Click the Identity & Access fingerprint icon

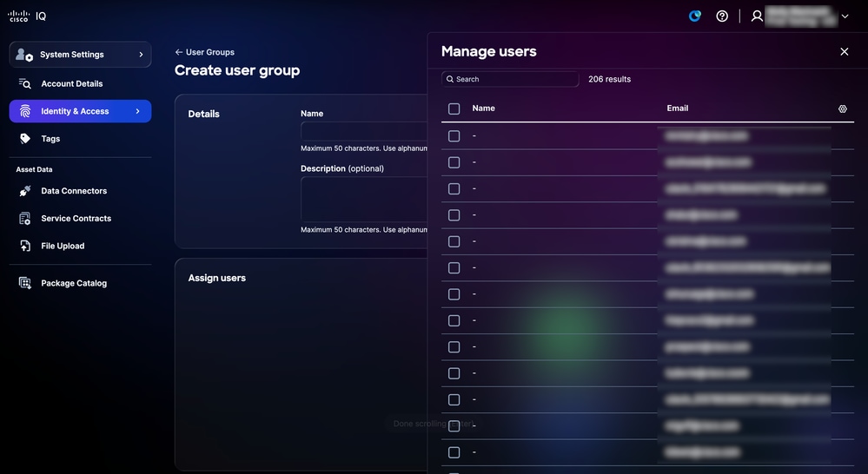[x=25, y=111]
